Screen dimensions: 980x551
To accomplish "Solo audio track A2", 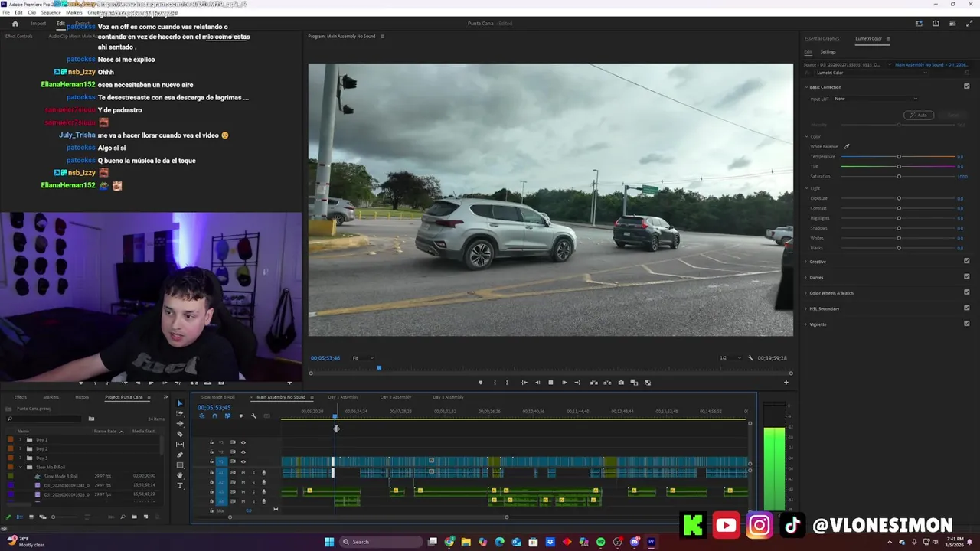I will pos(252,482).
